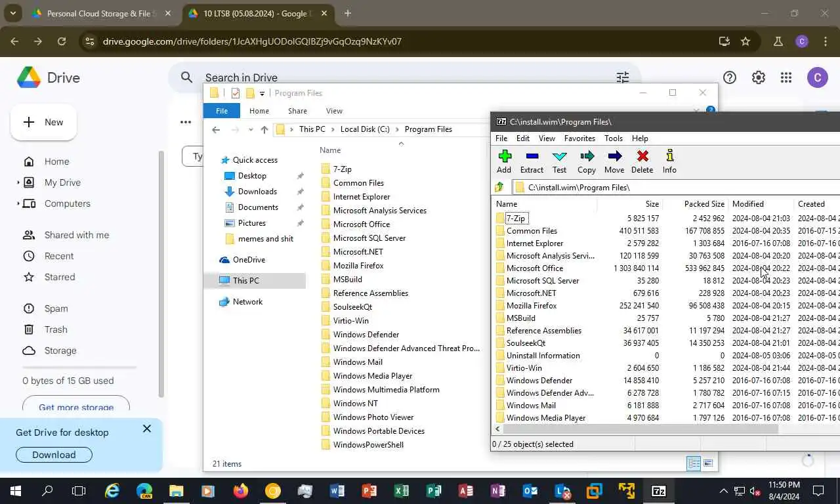Click Explorer up arrow to parent folder
This screenshot has height=504, width=840.
[264, 129]
